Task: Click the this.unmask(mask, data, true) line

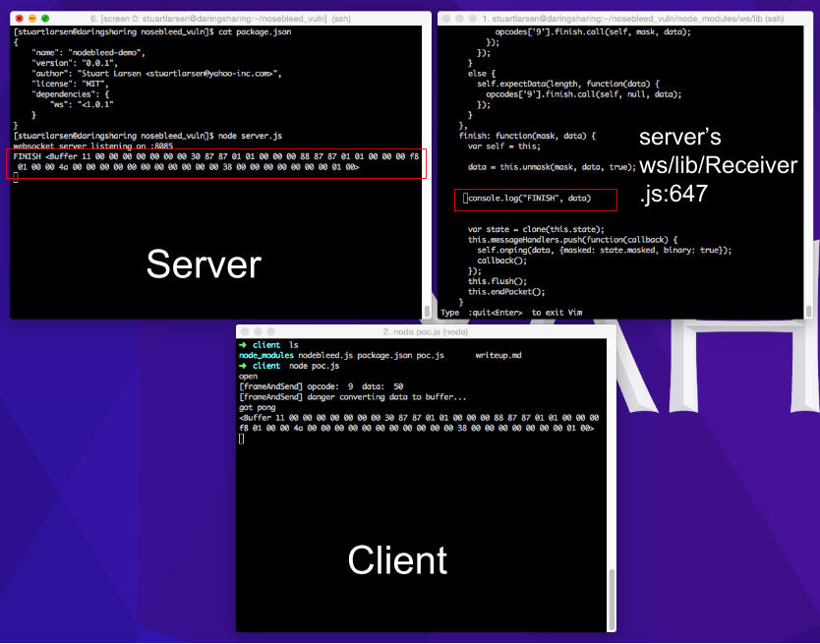Action: 552,167
